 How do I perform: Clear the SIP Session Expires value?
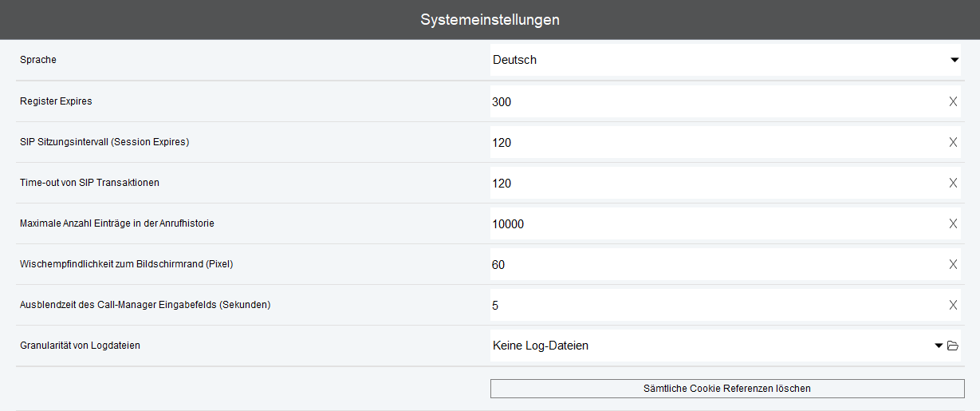953,142
